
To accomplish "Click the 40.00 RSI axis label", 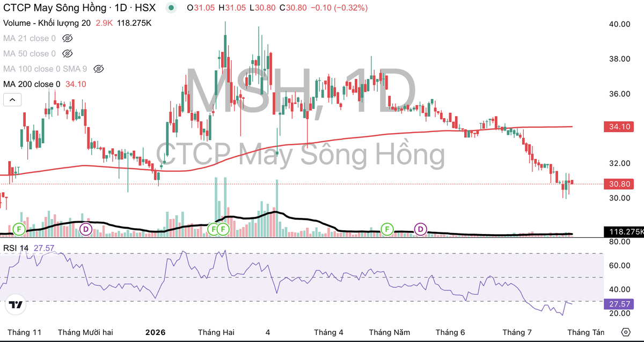I will click(619, 289).
